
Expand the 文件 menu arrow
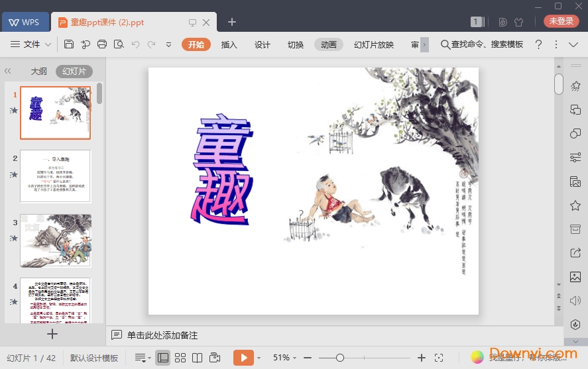coord(48,44)
